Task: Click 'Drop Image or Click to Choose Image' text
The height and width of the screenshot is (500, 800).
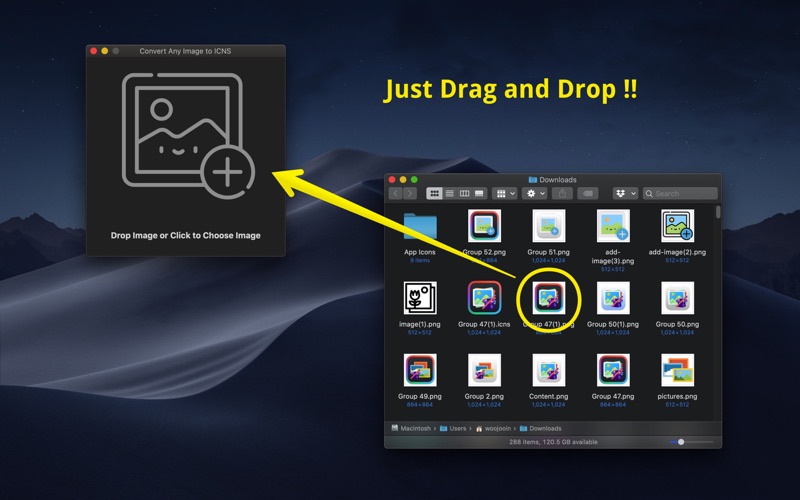Action: coord(186,235)
